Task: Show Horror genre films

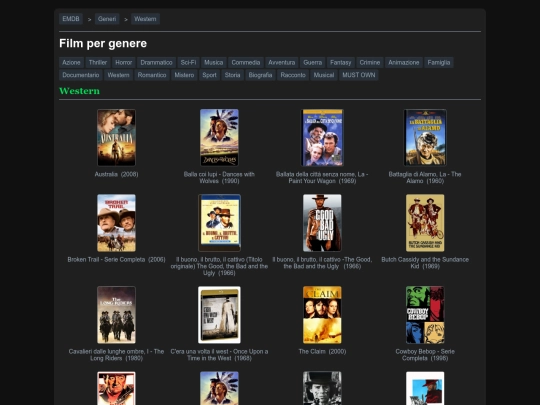Action: [124, 62]
